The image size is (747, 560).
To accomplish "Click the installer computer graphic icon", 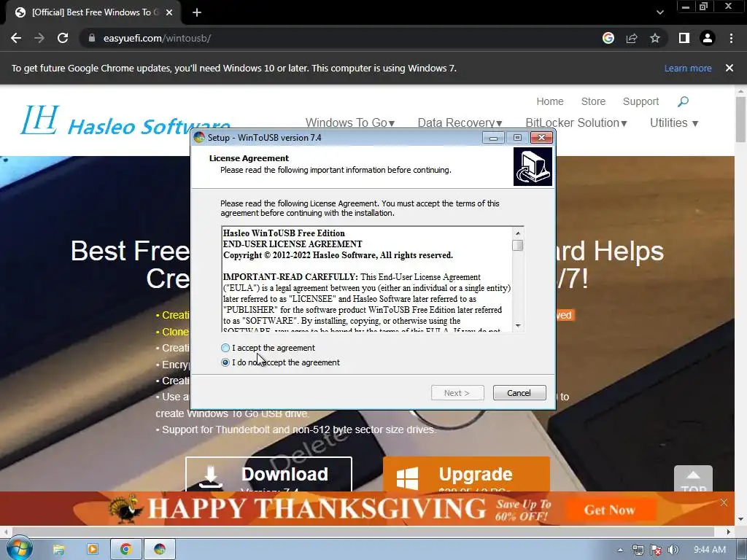I will coord(533,166).
